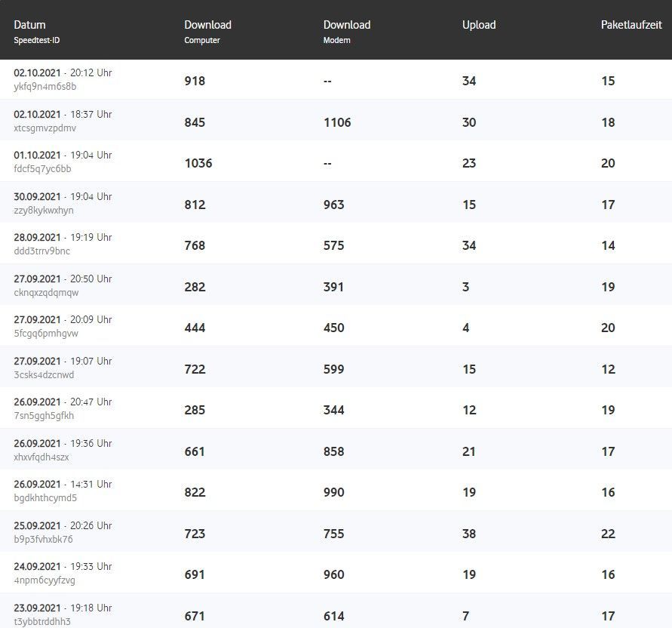Click computer download value 691
Viewport: 672px width, 628px height.
tap(195, 575)
